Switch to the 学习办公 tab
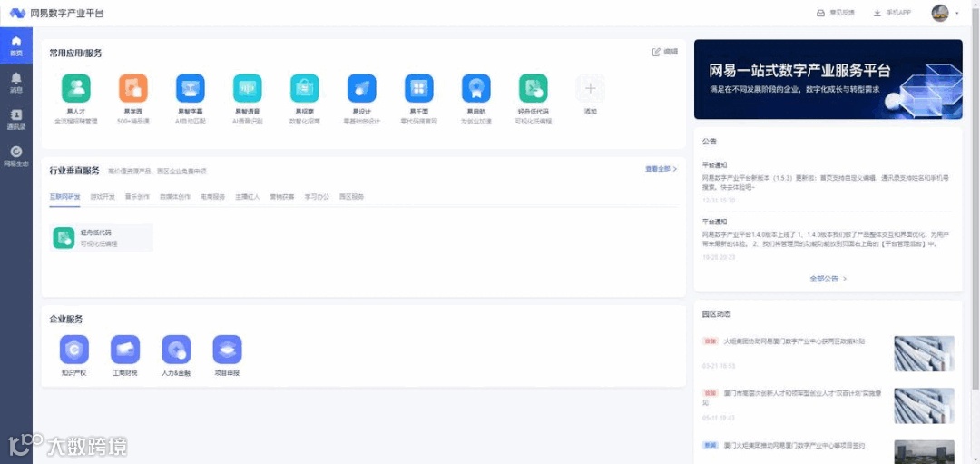The image size is (980, 464). [317, 196]
